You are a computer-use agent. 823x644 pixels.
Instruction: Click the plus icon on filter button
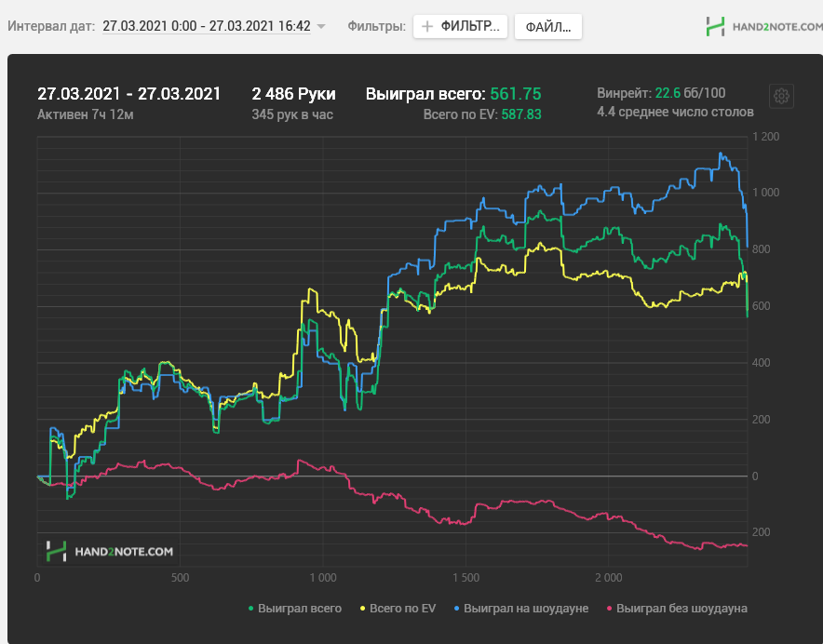[x=427, y=26]
